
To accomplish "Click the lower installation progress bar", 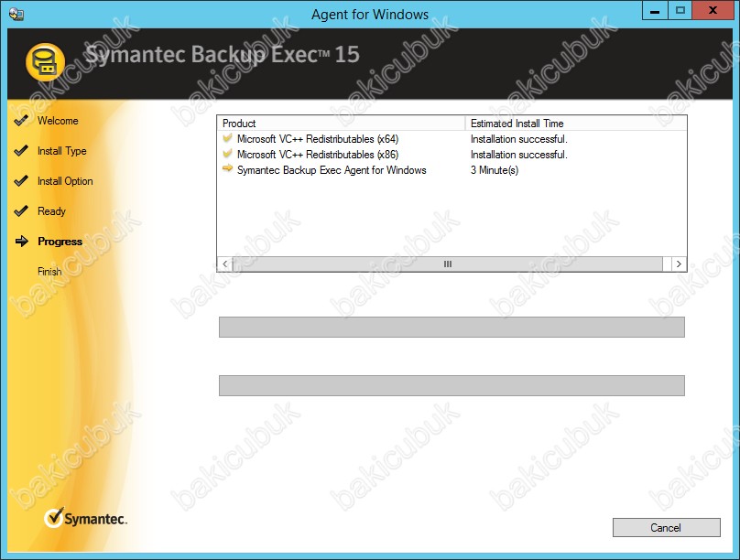I will (x=452, y=385).
